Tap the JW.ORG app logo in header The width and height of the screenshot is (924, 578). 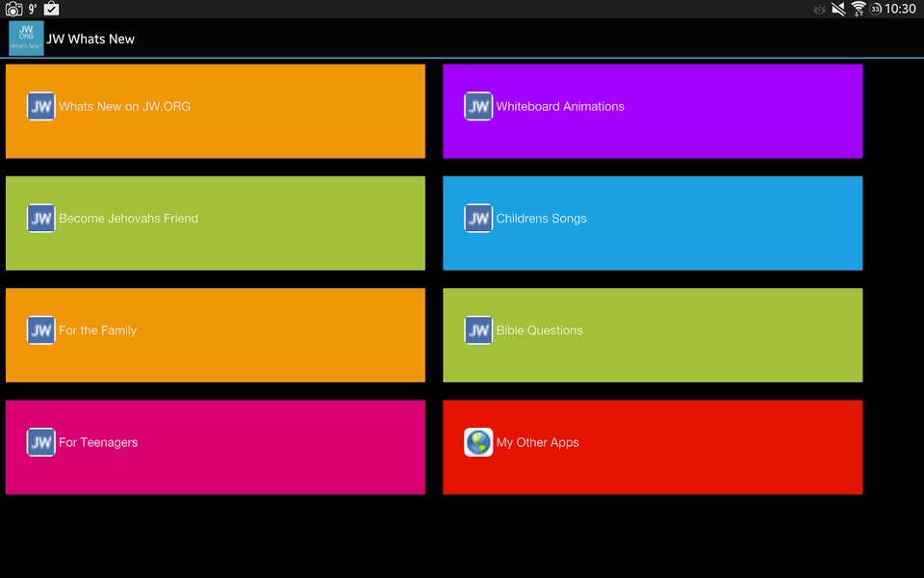click(x=26, y=39)
